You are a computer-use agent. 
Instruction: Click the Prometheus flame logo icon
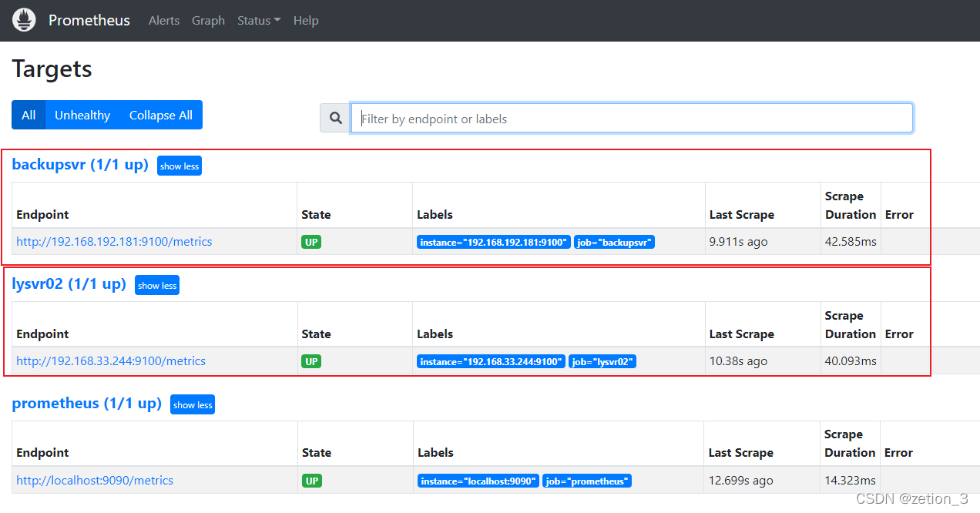[24, 20]
